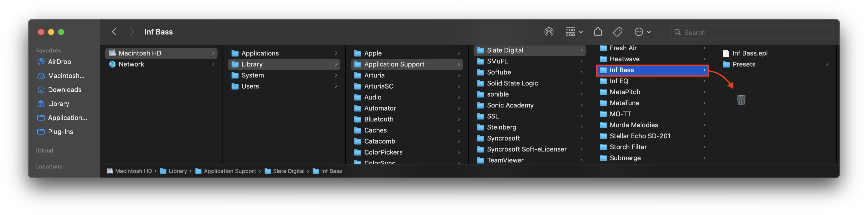Open Application… folder in sidebar
Viewport: 868px width, 215px height.
[x=62, y=118]
